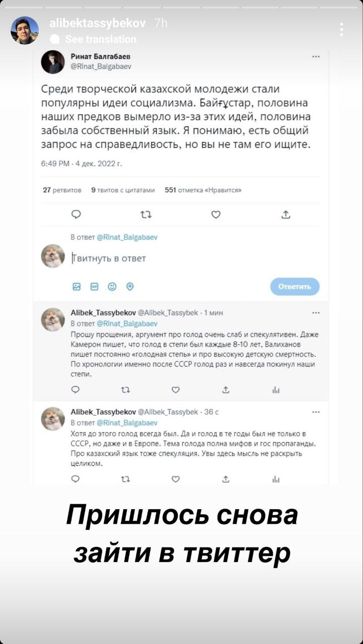Image resolution: width=363 pixels, height=644 pixels.
Task: Open more options on Ринат Балгабаев tweet
Action: 316,57
